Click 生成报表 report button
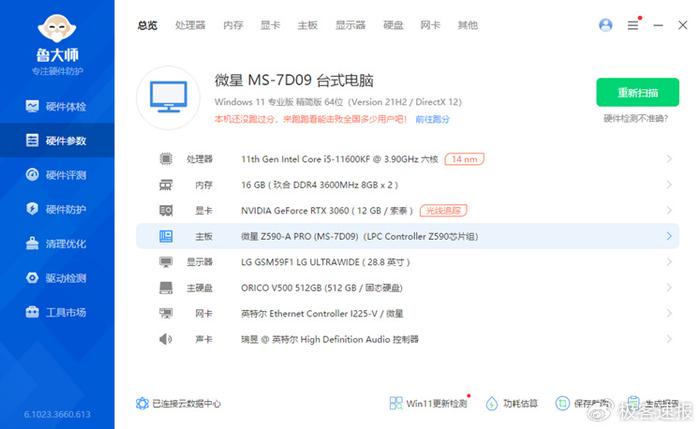Screen dimensions: 700x429 click(652, 404)
